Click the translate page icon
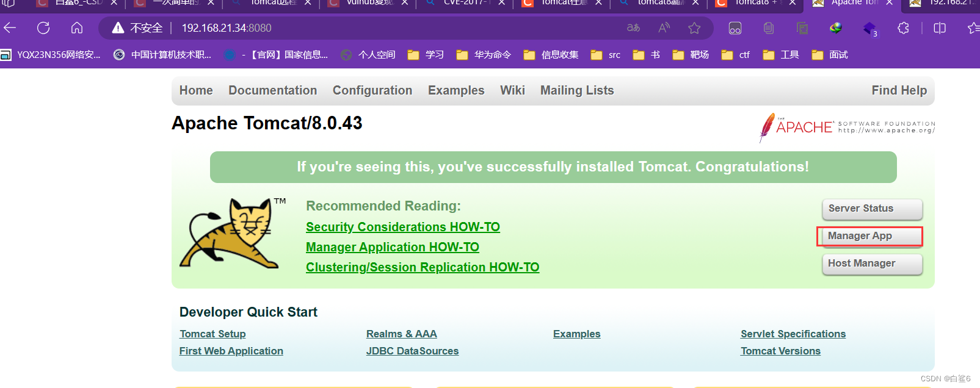The height and width of the screenshot is (388, 980). point(633,28)
